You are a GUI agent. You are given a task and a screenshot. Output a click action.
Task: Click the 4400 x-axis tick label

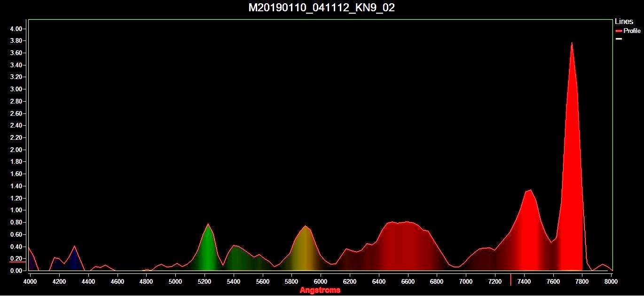pos(88,281)
